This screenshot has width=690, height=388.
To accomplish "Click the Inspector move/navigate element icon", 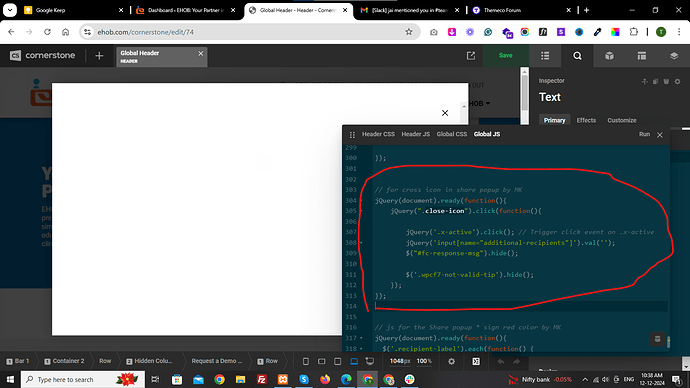I will point(645,81).
